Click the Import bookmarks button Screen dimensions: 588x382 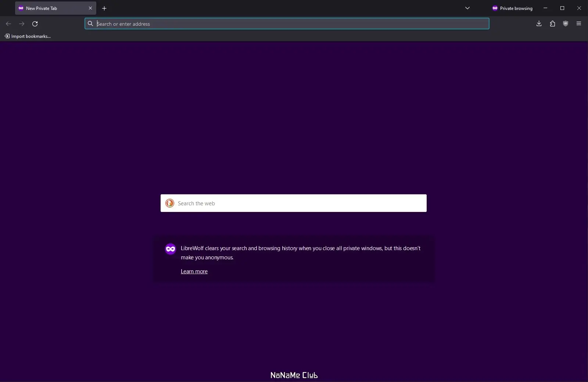tap(28, 36)
